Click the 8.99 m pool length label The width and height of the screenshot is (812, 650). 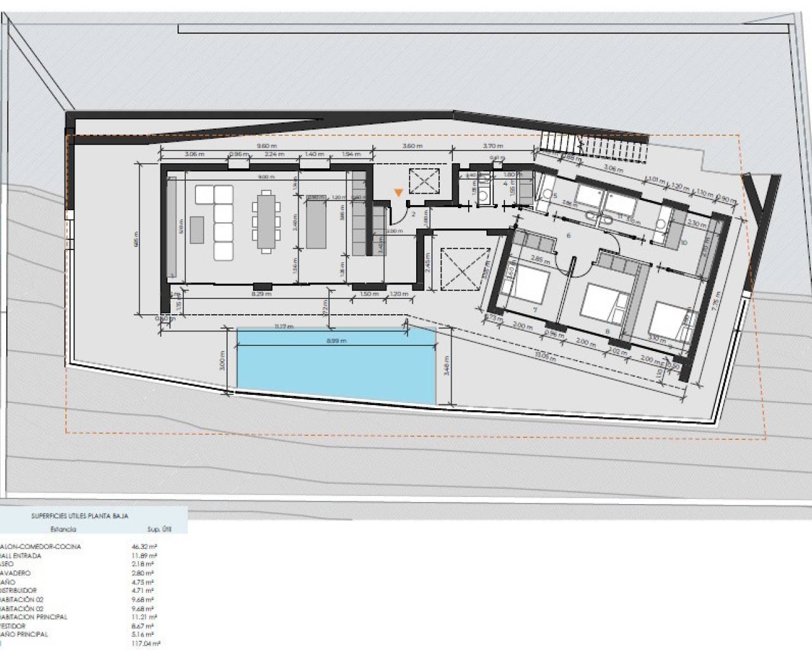336,341
